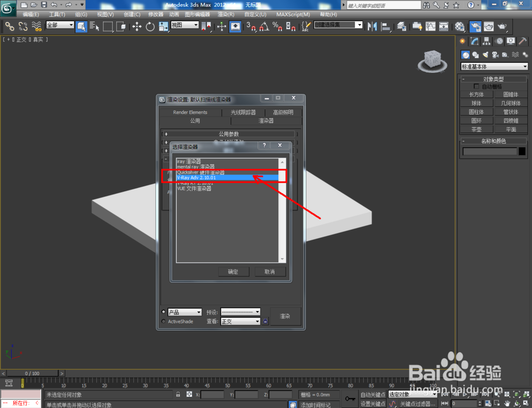Image resolution: width=532 pixels, height=408 pixels.
Task: Open the Rendered Frame Window
Action: [488, 26]
